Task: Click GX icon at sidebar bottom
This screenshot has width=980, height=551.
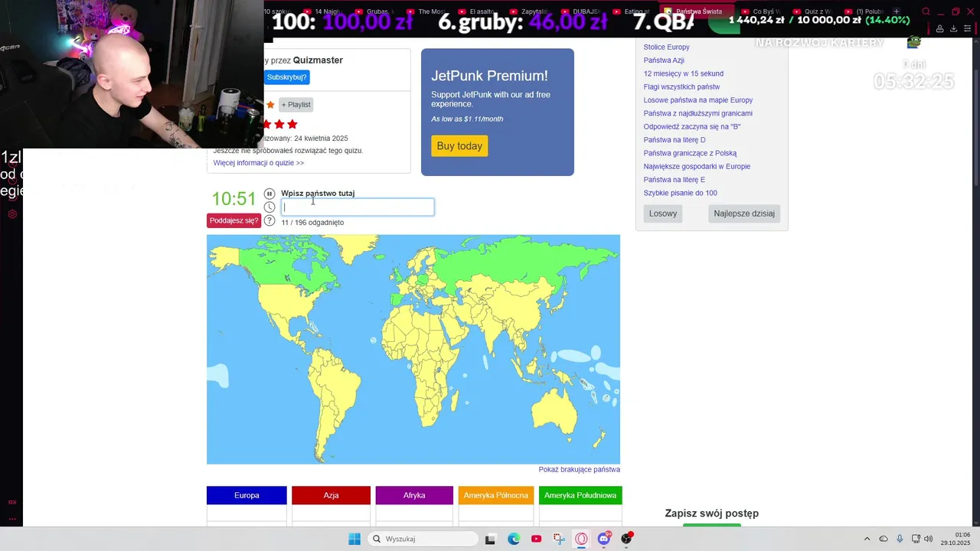Action: click(x=12, y=502)
